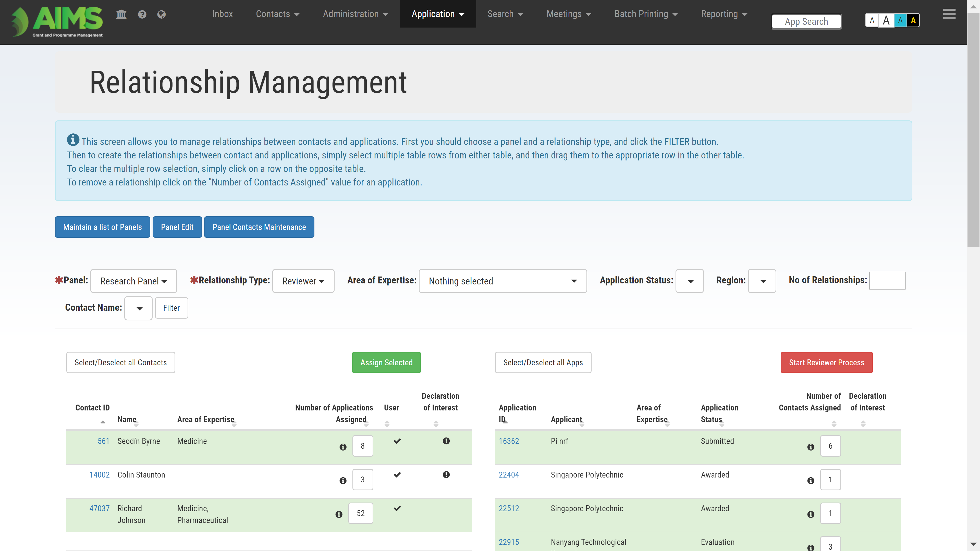Expand the Area of Expertise dropdown
The width and height of the screenshot is (980, 551).
pyautogui.click(x=503, y=281)
